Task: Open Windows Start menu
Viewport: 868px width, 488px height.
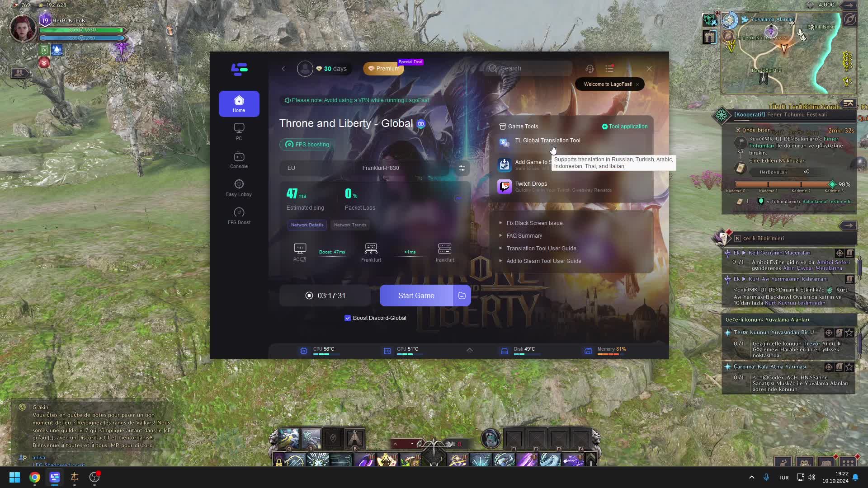Action: click(x=14, y=477)
